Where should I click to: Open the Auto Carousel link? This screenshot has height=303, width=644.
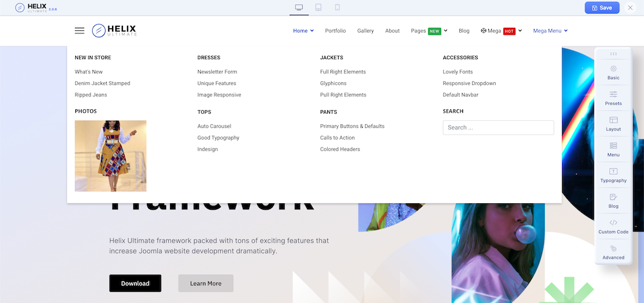tap(214, 126)
